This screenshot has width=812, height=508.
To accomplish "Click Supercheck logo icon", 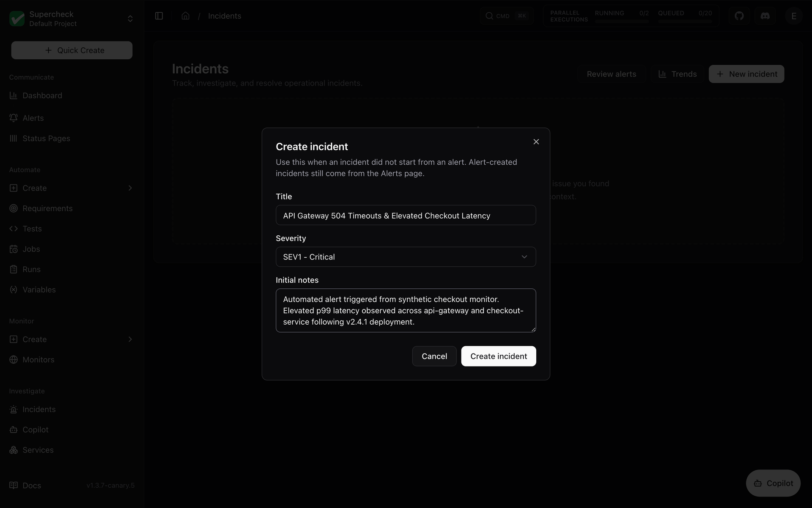I will [17, 19].
